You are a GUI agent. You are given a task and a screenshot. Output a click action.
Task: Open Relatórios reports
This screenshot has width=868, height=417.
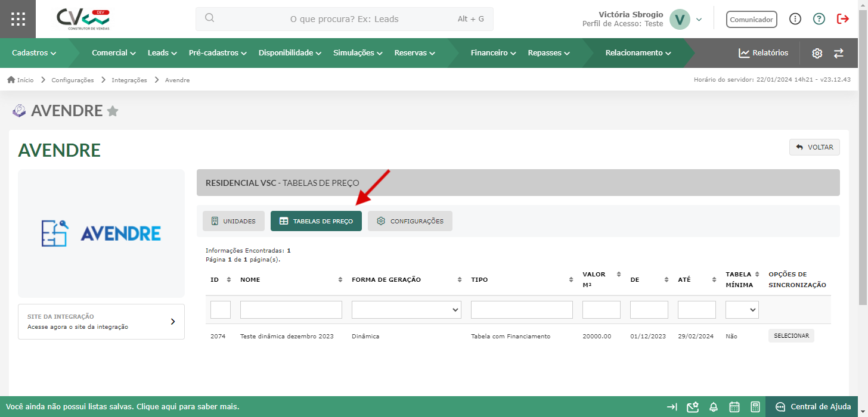click(x=763, y=53)
